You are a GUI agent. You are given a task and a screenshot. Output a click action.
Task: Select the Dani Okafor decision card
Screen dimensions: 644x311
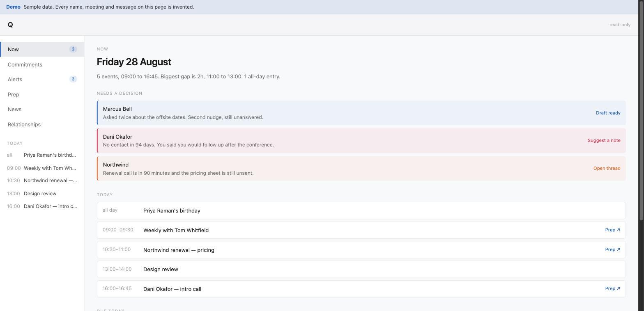tap(361, 140)
